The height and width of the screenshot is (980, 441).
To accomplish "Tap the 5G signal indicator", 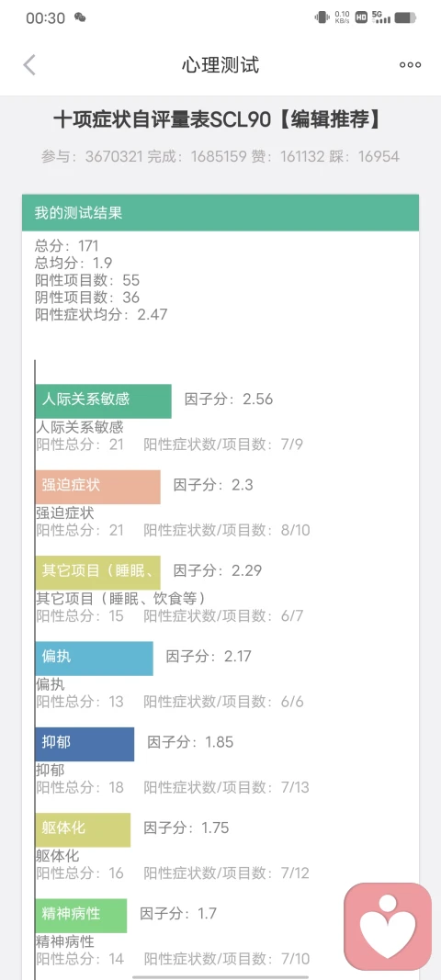I will (380, 17).
